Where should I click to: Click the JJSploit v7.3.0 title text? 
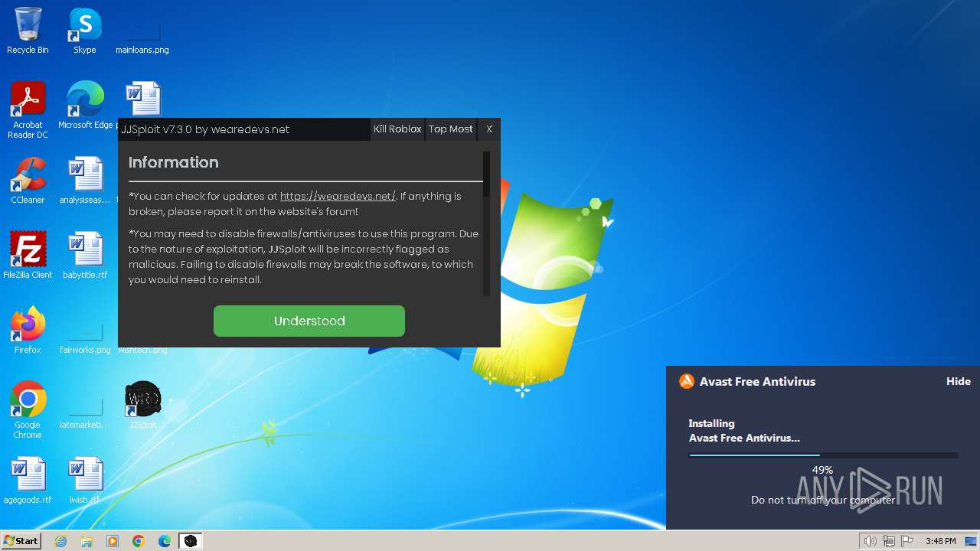pyautogui.click(x=205, y=129)
